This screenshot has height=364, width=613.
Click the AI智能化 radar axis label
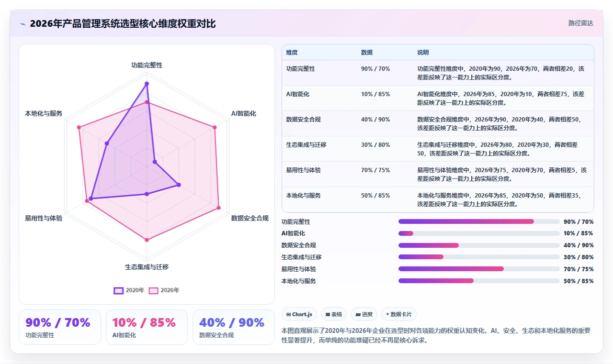pyautogui.click(x=244, y=113)
